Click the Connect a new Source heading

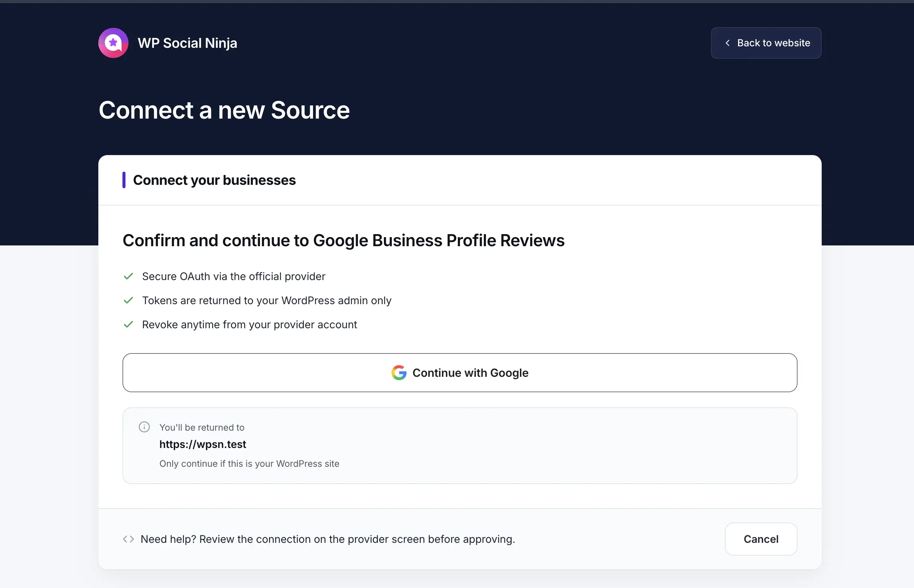tap(224, 110)
